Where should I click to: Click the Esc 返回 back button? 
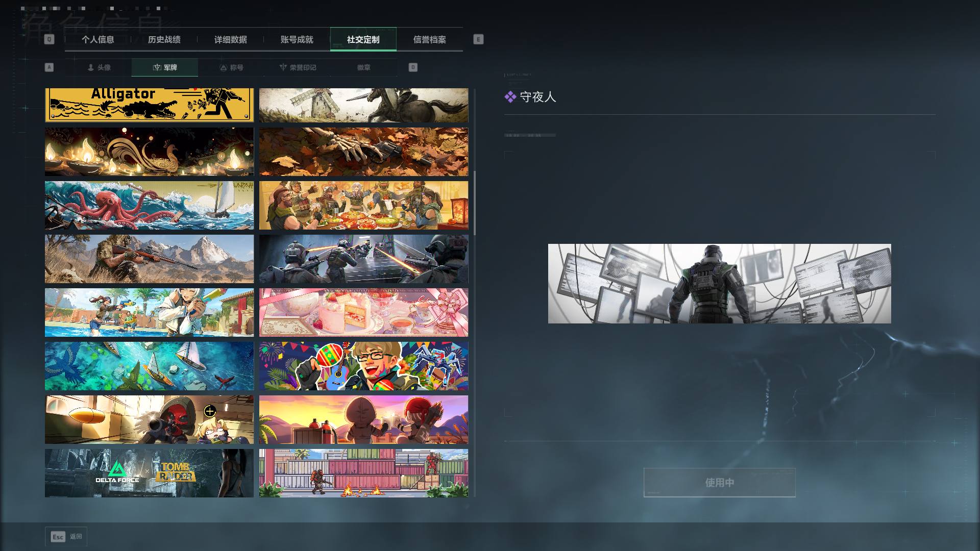(x=66, y=537)
